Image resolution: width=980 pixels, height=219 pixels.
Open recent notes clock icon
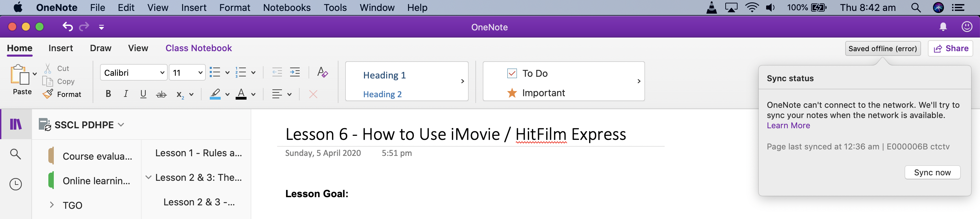(16, 184)
